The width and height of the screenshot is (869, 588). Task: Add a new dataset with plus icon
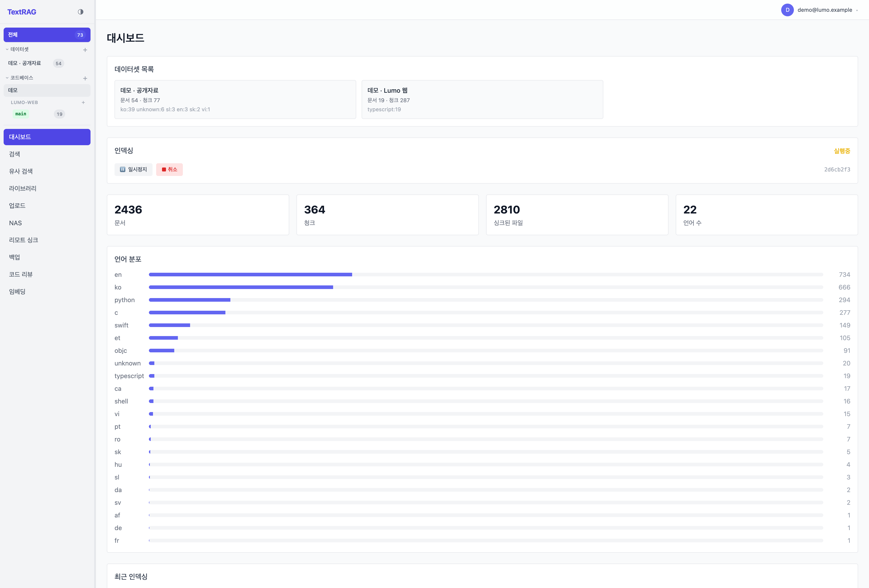tap(85, 50)
